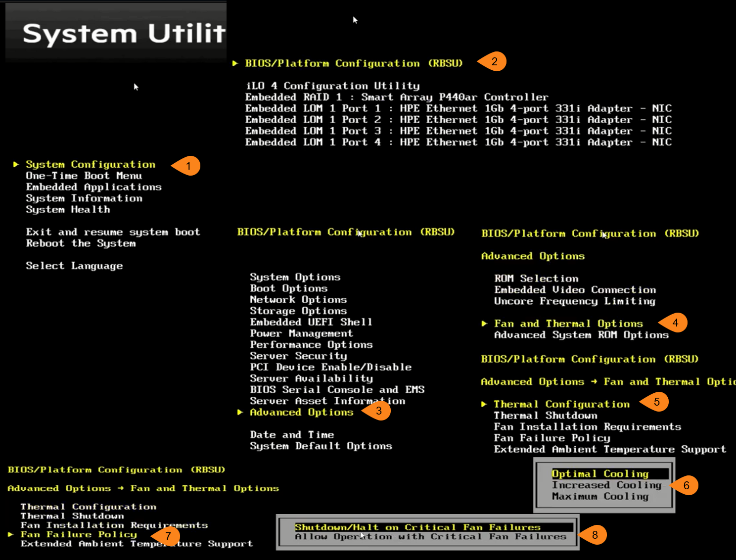Select Reboot the System
This screenshot has width=736, height=560.
81,243
